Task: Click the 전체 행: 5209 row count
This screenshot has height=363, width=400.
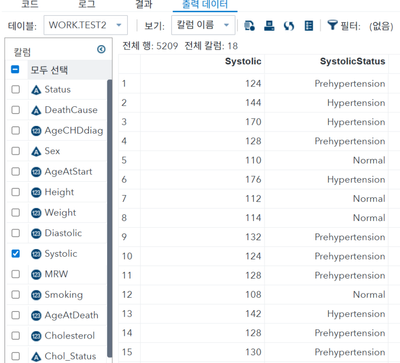Action: (x=150, y=46)
